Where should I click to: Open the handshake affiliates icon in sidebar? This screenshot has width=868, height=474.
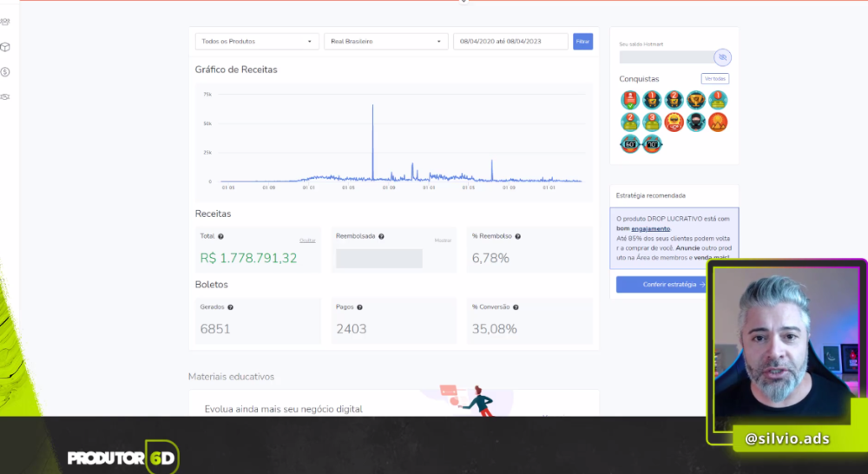tap(5, 97)
